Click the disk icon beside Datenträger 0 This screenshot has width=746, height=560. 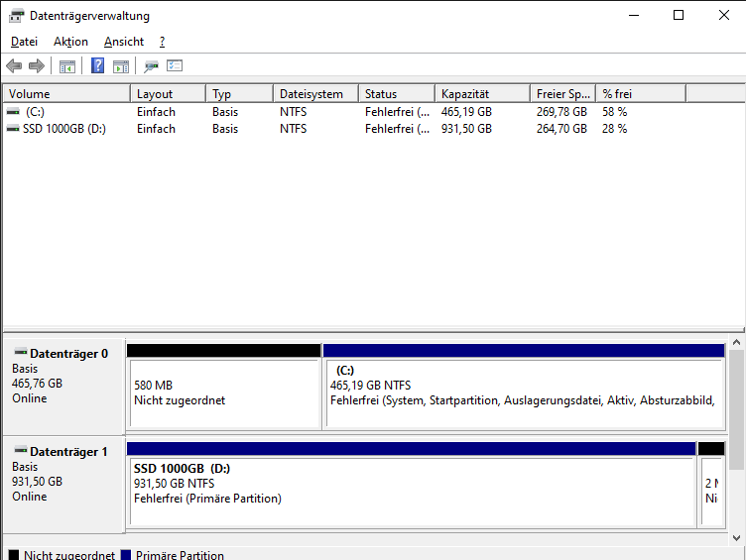pyautogui.click(x=21, y=352)
